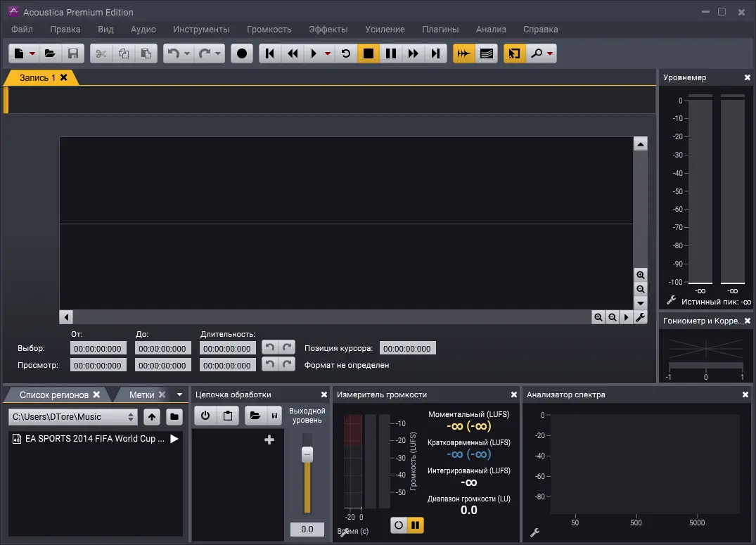Add an effect with the plus button
Screen dimensions: 756x545
[269, 439]
